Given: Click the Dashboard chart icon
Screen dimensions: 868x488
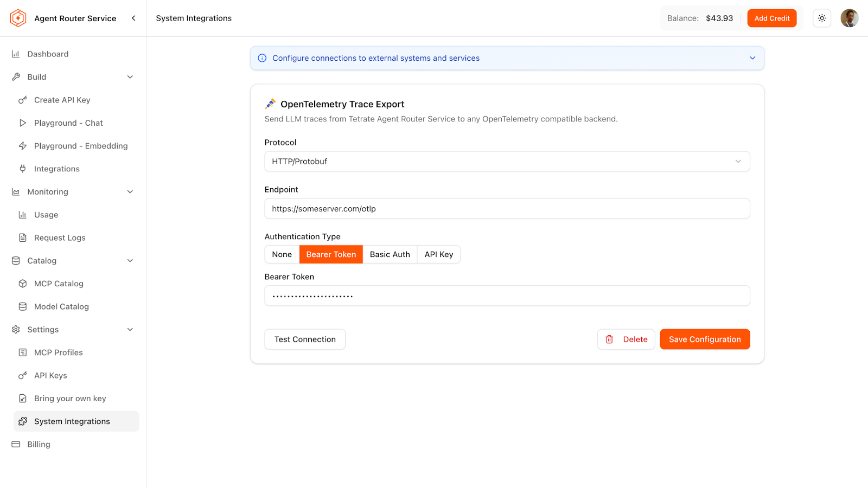Looking at the screenshot, I should click(x=16, y=54).
